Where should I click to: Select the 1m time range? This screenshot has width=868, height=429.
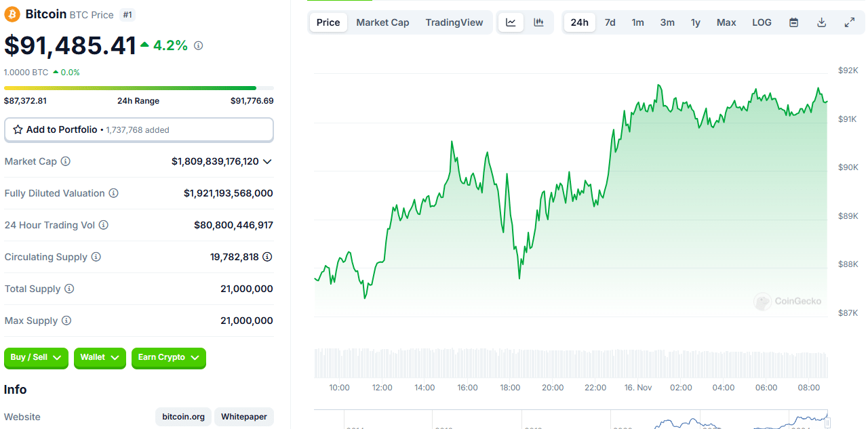pos(638,22)
